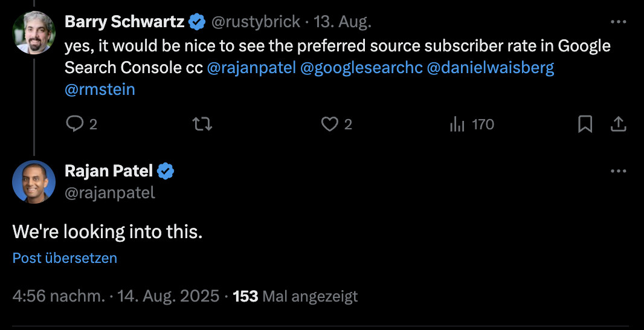Click Barry Schwartz's verified badge
The height and width of the screenshot is (330, 644).
tap(196, 22)
